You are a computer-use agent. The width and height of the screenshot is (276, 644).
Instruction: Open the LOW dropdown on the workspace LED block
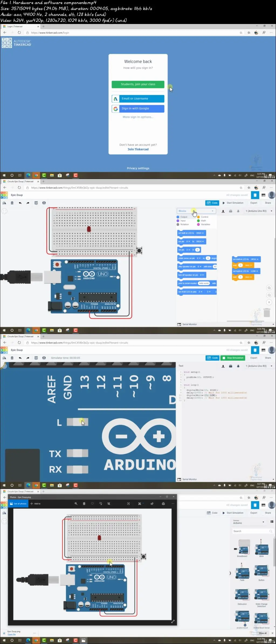pos(254,271)
